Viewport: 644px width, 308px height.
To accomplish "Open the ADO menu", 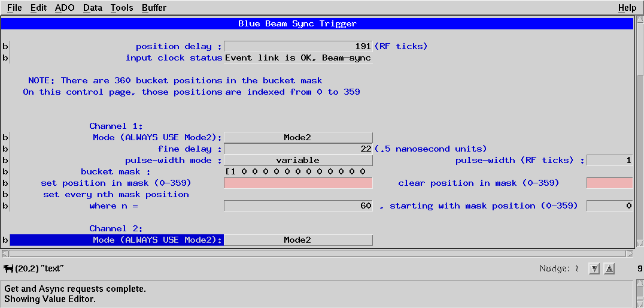I will pyautogui.click(x=65, y=8).
